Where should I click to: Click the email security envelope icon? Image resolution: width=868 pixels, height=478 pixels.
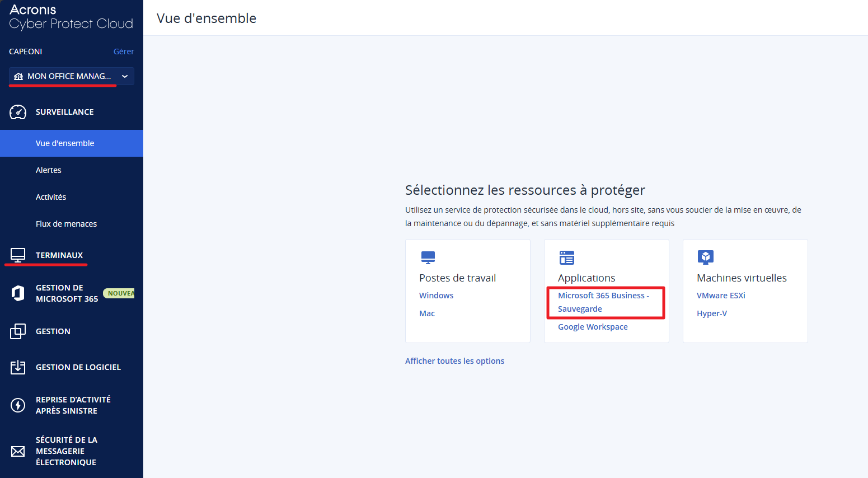[18, 451]
